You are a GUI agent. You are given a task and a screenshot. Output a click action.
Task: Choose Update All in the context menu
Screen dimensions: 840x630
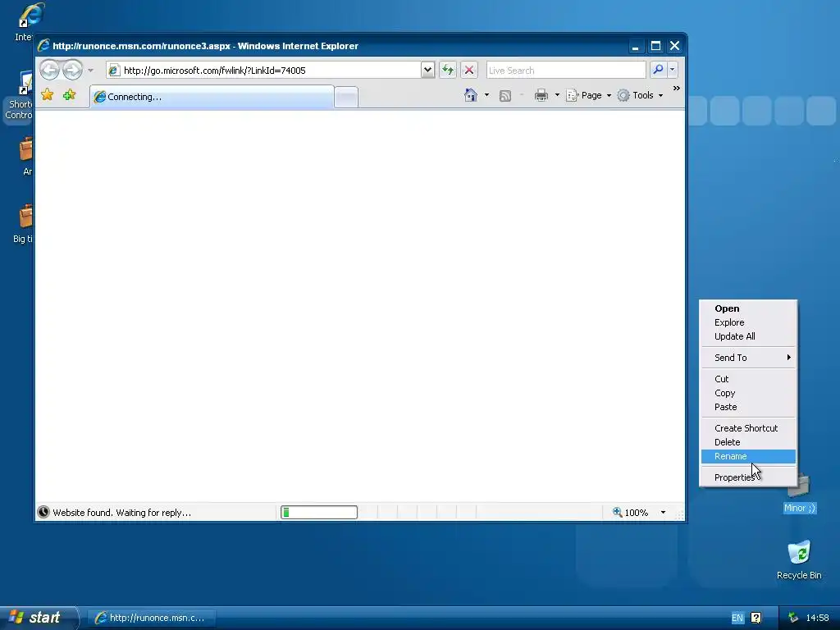click(x=748, y=336)
